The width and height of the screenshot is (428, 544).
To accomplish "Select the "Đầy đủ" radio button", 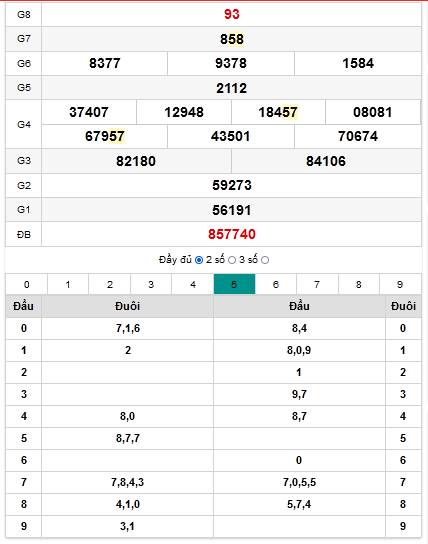I will pos(199,260).
